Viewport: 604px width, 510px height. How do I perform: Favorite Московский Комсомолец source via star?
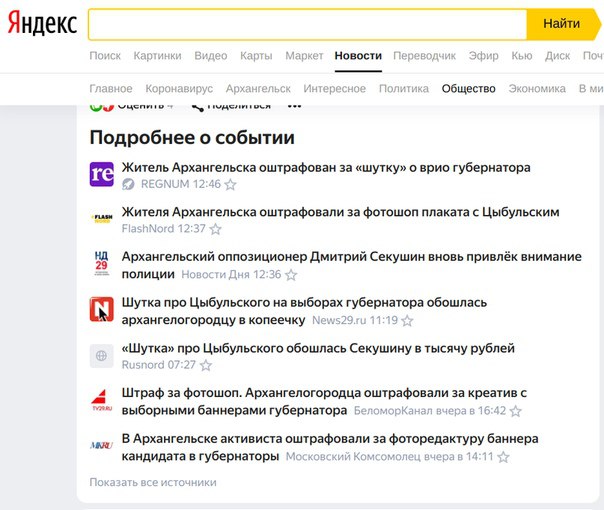(x=503, y=457)
